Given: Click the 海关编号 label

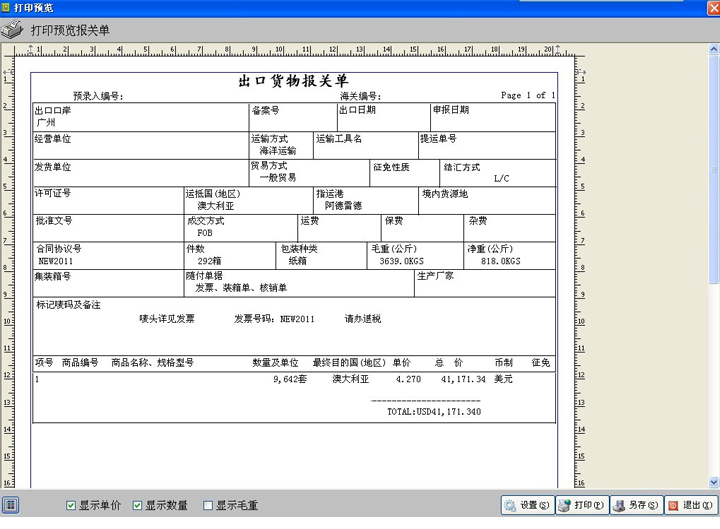Looking at the screenshot, I should [360, 96].
